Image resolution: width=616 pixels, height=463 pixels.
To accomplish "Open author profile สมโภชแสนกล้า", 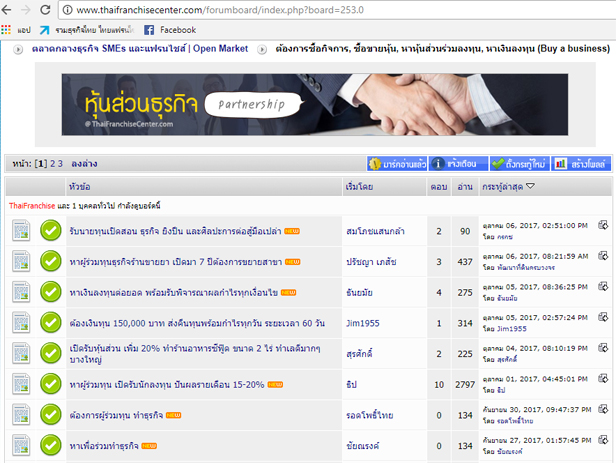I will pos(375,231).
